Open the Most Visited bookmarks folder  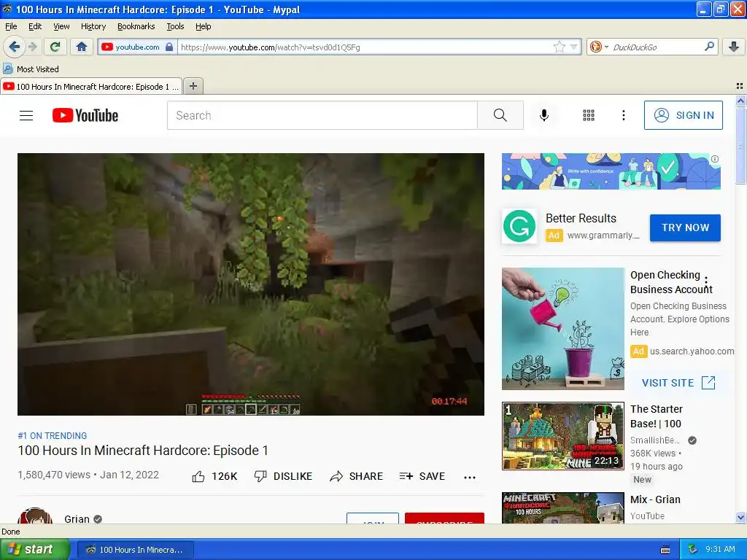(x=31, y=69)
